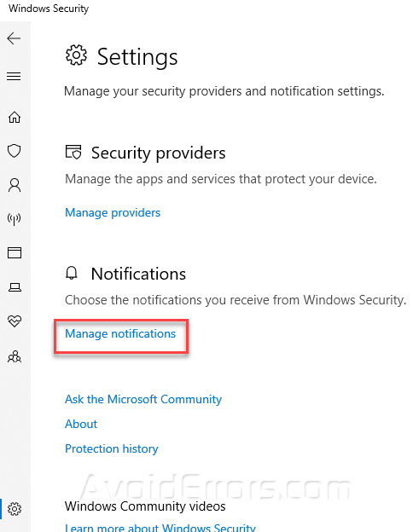
Task: Open Firewall & network protection antenna icon
Action: [x=15, y=219]
